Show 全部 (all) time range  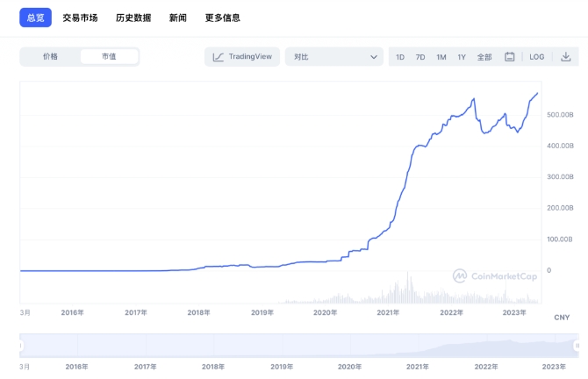[x=484, y=57]
